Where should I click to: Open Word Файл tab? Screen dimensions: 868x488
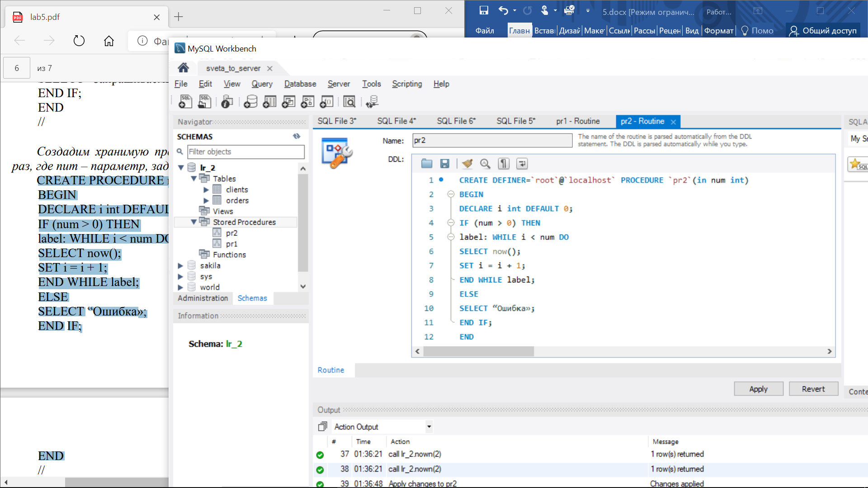click(485, 31)
